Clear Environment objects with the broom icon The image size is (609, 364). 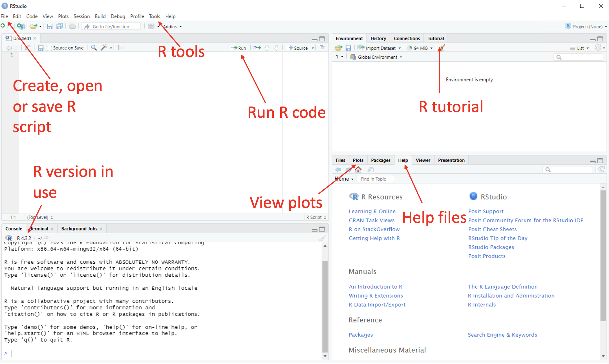tap(442, 48)
